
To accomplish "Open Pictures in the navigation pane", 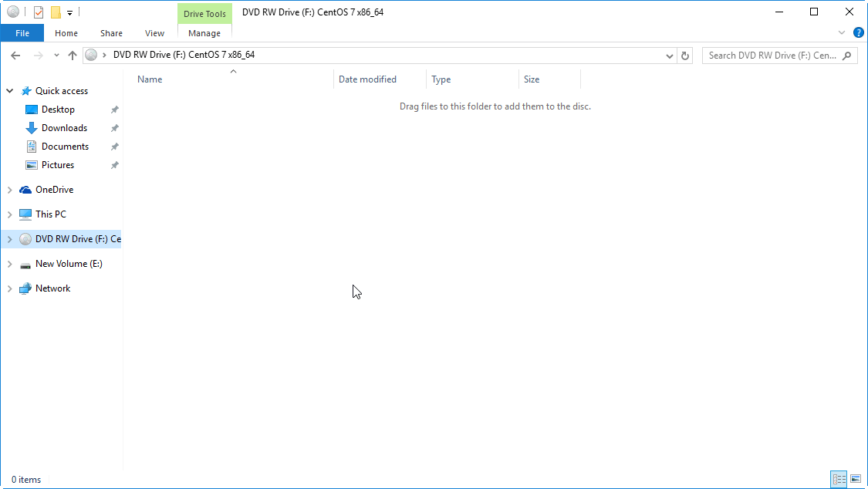I will (58, 165).
